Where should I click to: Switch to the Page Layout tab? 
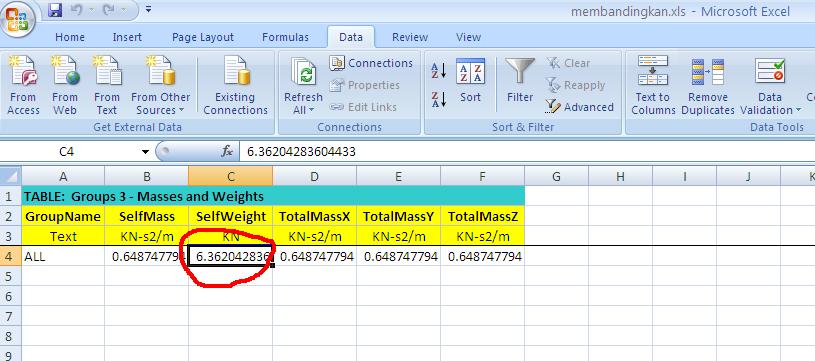point(203,37)
